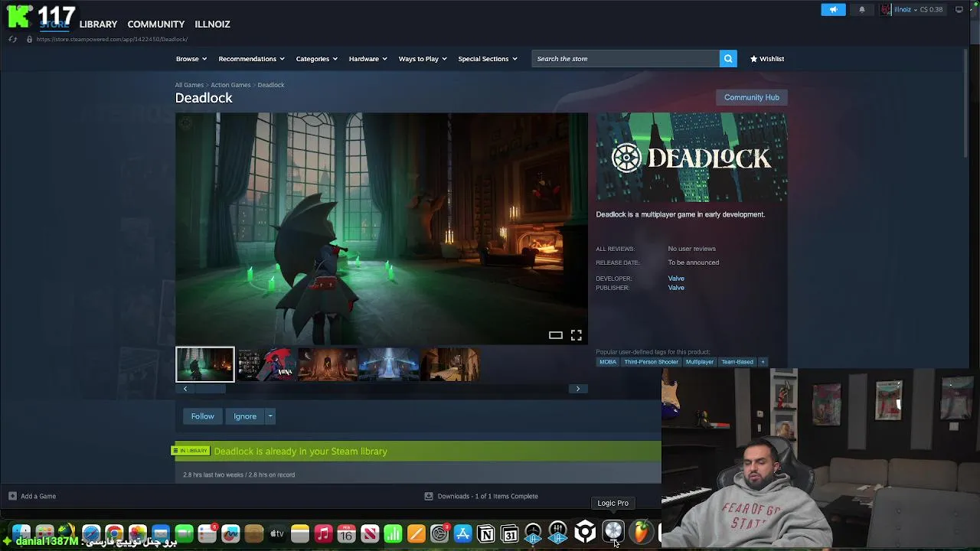
Task: Select the fifth brown interior thumbnail
Action: pos(449,364)
